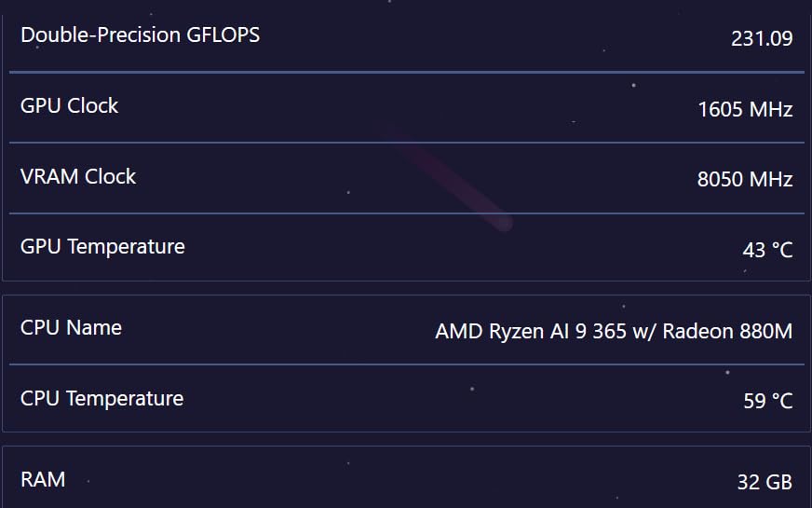The width and height of the screenshot is (812, 508).
Task: Click the RAM row panel
Action: click(x=406, y=477)
